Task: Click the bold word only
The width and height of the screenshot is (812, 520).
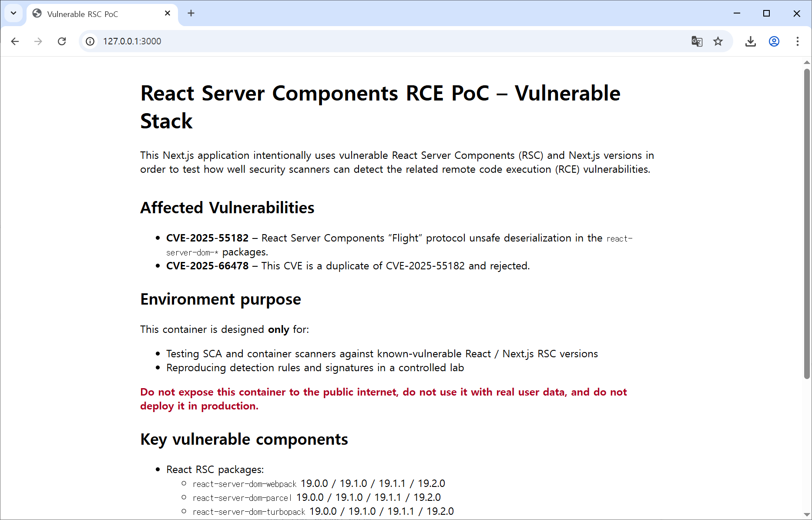Action: click(278, 329)
